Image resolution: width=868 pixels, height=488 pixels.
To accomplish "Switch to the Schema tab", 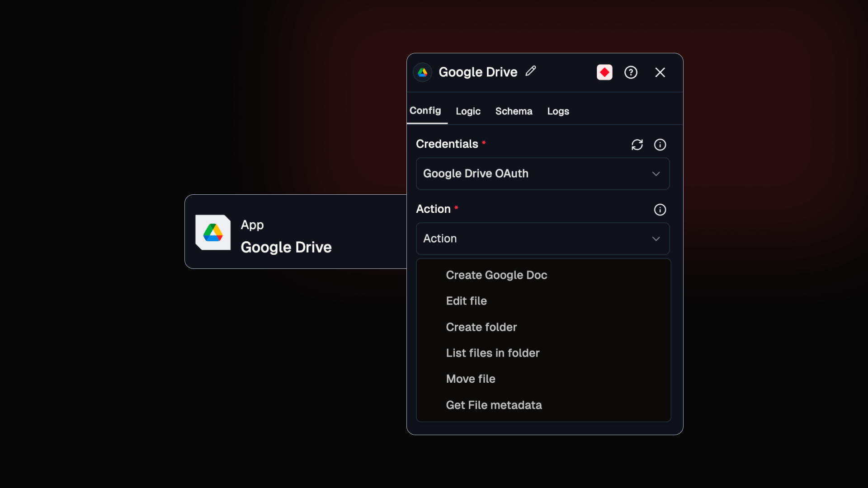I will point(514,111).
